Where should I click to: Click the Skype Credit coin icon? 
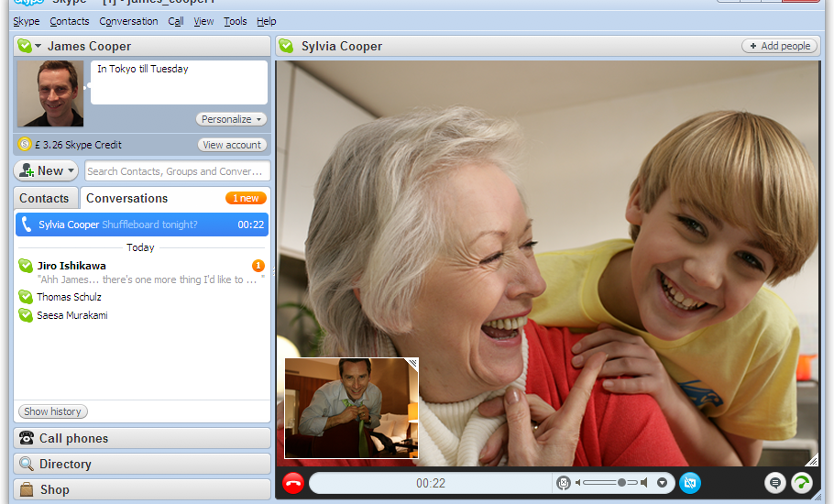[25, 145]
